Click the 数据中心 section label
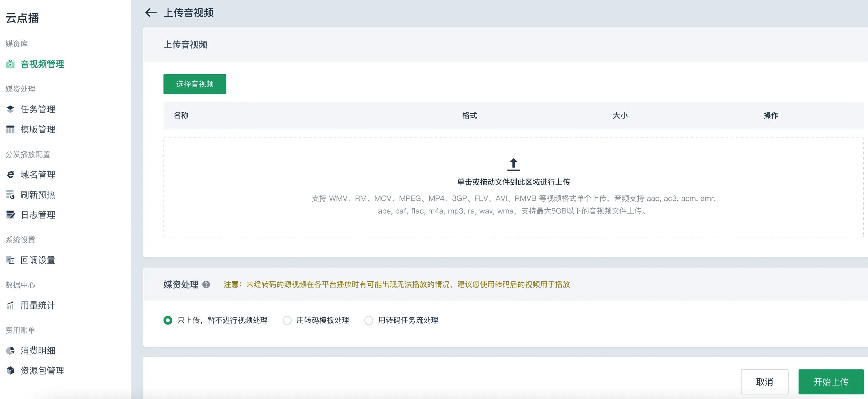This screenshot has width=868, height=399. [x=20, y=285]
